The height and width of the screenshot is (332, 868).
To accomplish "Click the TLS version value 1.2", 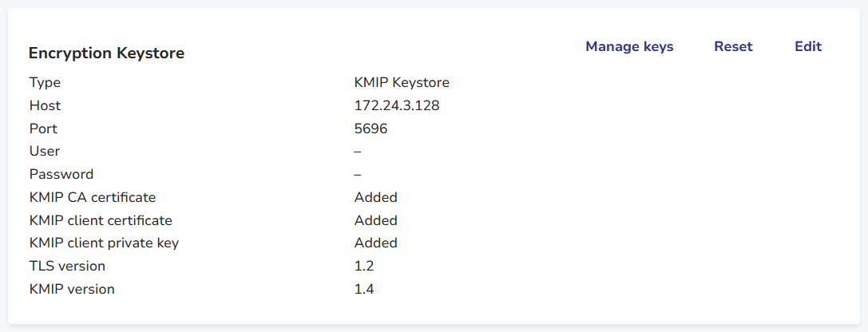I will [x=364, y=266].
